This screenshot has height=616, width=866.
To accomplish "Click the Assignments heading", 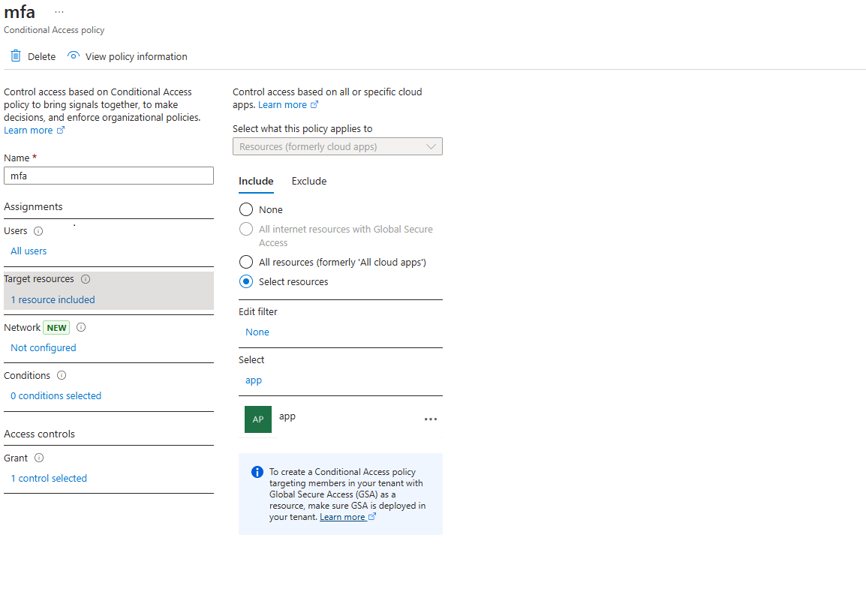I will click(x=33, y=206).
